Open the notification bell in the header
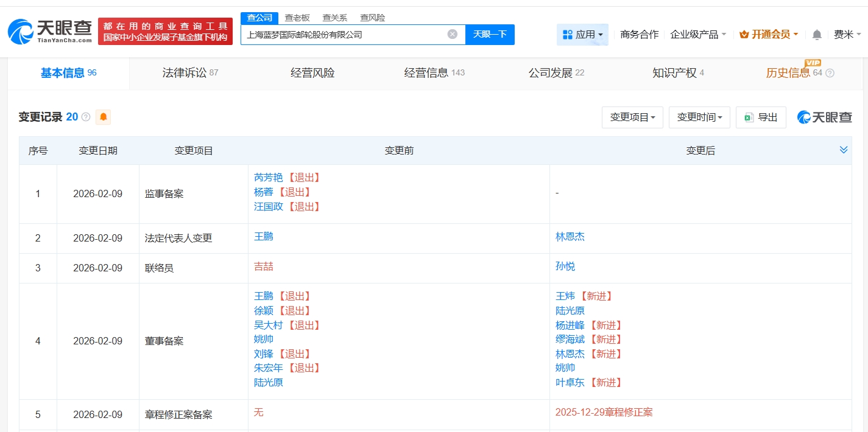Screen dimensions: 868x432 (x=817, y=35)
